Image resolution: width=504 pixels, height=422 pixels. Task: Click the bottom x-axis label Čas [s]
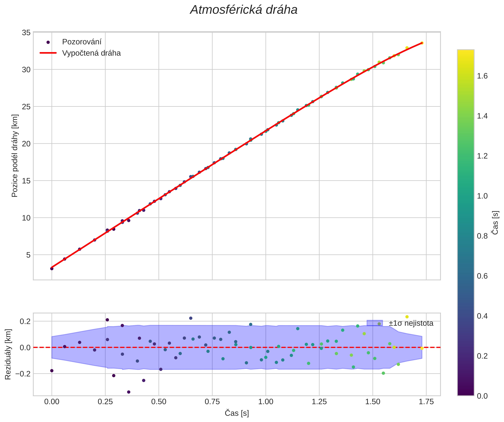click(237, 413)
